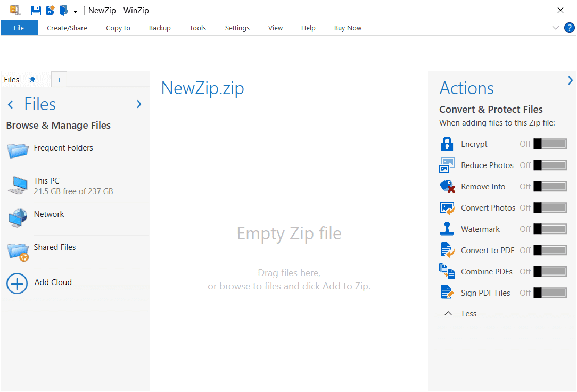Viewport: 577px width, 392px height.
Task: Enable the Sign PDF Files switch
Action: click(550, 293)
